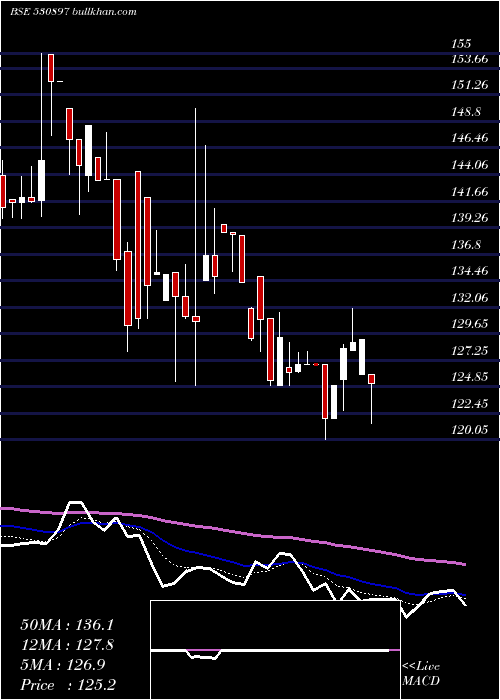This screenshot has height=700, width=500.
Task: Click the '<<Live MACD' label
Action: 421,674
